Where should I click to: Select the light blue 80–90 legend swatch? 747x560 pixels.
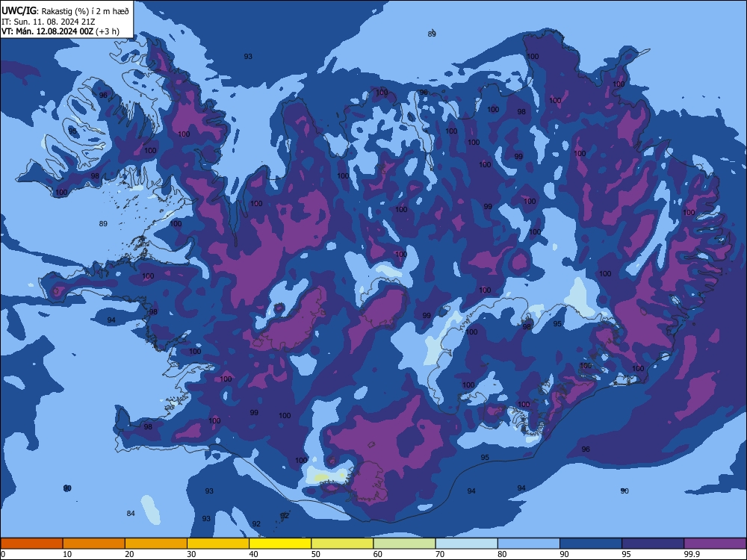click(x=529, y=544)
